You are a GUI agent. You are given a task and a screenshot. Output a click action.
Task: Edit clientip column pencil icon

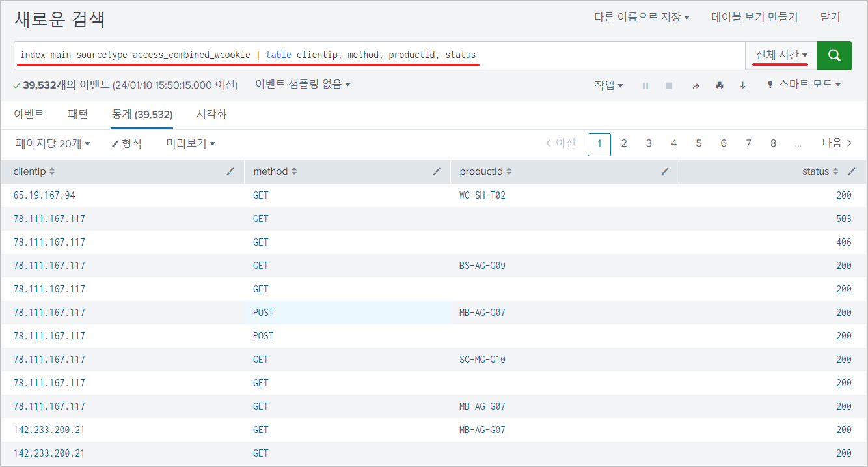230,171
